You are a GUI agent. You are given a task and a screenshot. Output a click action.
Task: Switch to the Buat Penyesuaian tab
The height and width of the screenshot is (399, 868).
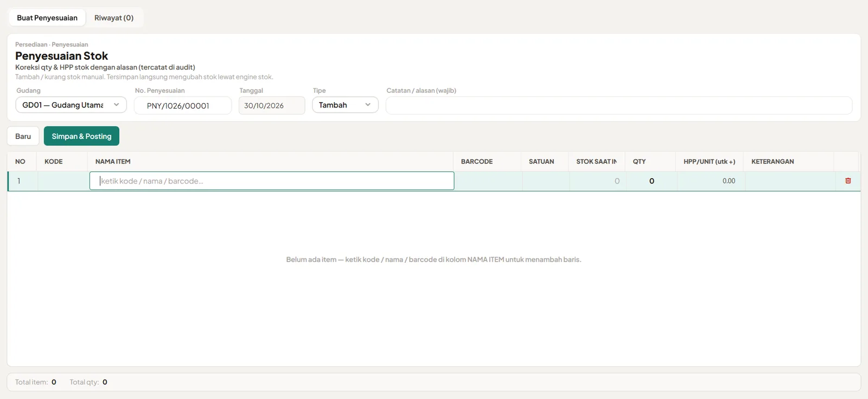click(47, 18)
